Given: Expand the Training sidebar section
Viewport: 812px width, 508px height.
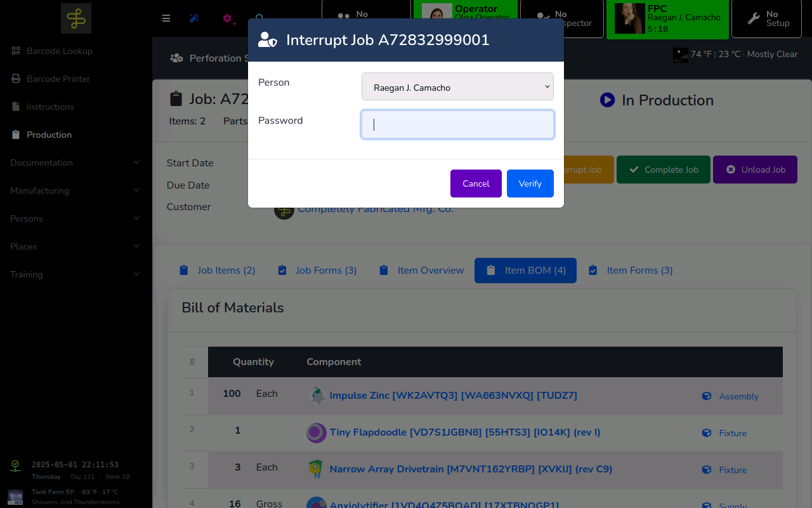Looking at the screenshot, I should [x=75, y=274].
